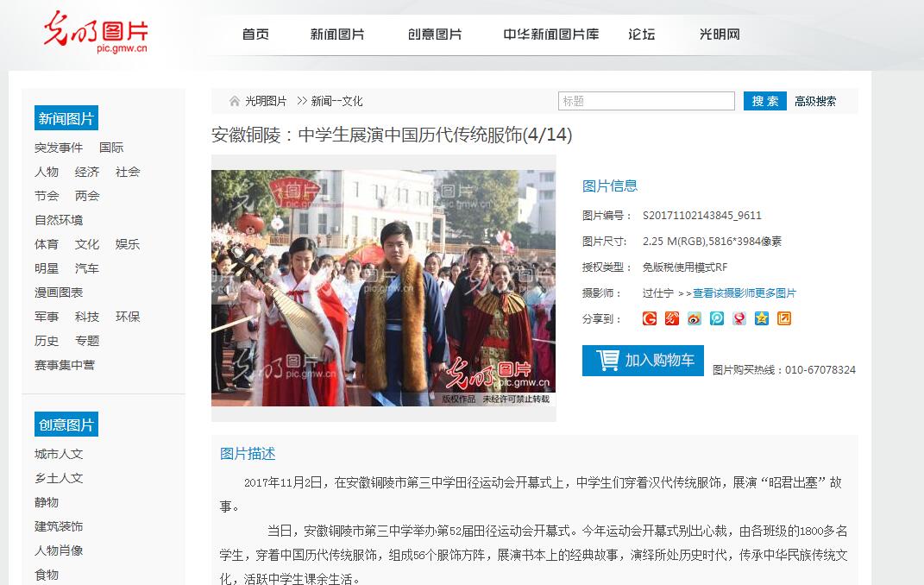924x585 pixels.
Task: Open the 新闻图片 top navigation item
Action: 337,35
